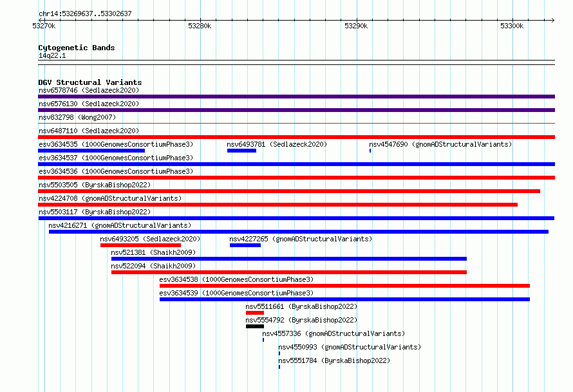Open the nsv6487110 (Sedlazeck2020) label
573x392 pixels.
(89, 131)
